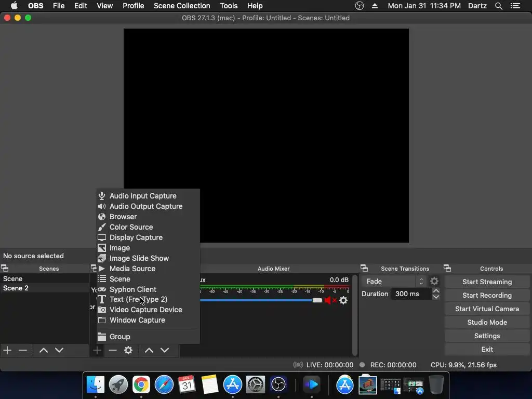This screenshot has width=532, height=399.
Task: Click the black preview canvas
Action: [266, 136]
